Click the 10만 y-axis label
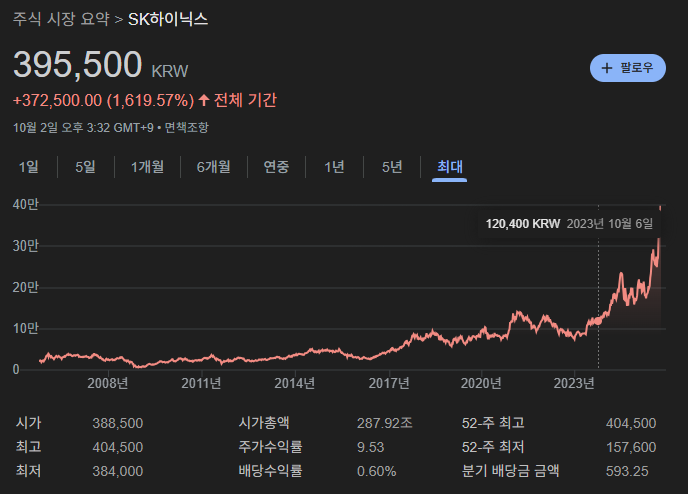The height and width of the screenshot is (494, 688). [x=26, y=328]
